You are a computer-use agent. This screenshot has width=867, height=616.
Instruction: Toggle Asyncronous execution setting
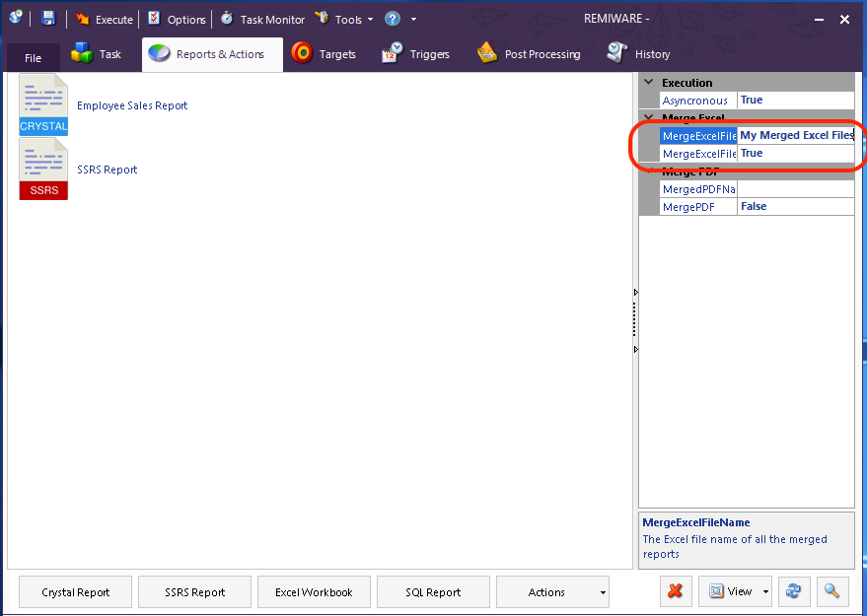[x=795, y=100]
